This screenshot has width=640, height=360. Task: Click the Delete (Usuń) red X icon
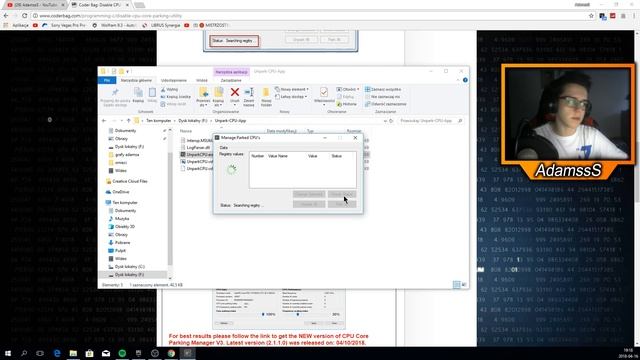[x=235, y=92]
